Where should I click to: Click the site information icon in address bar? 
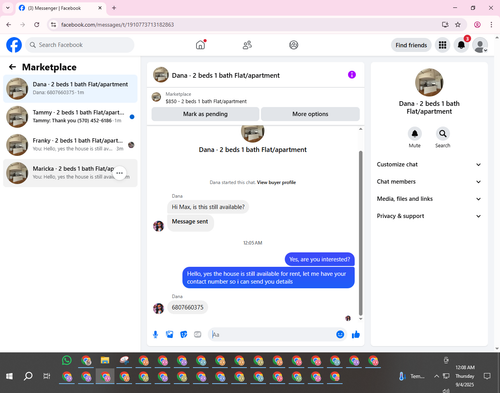tap(53, 25)
